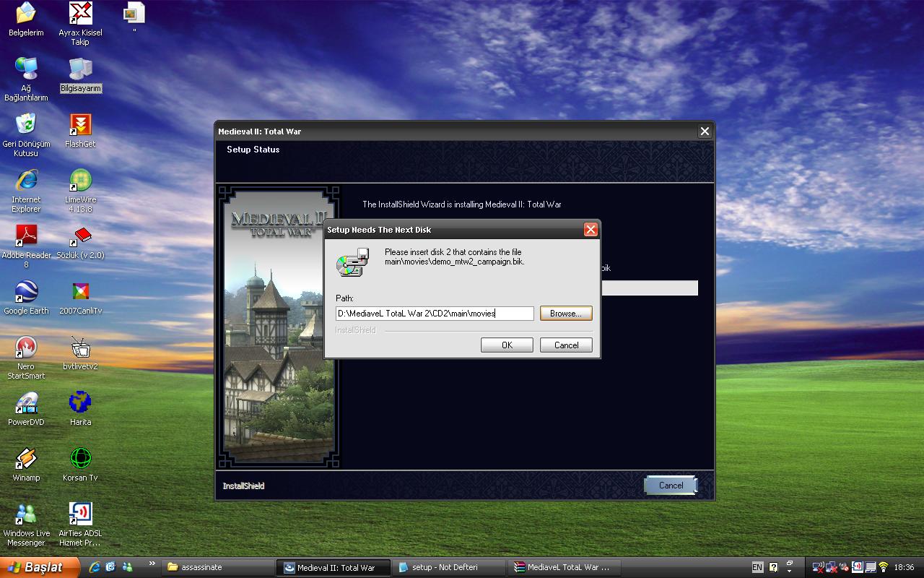This screenshot has height=578, width=924.
Task: Click the disk drive icon in the dialog
Action: point(353,262)
